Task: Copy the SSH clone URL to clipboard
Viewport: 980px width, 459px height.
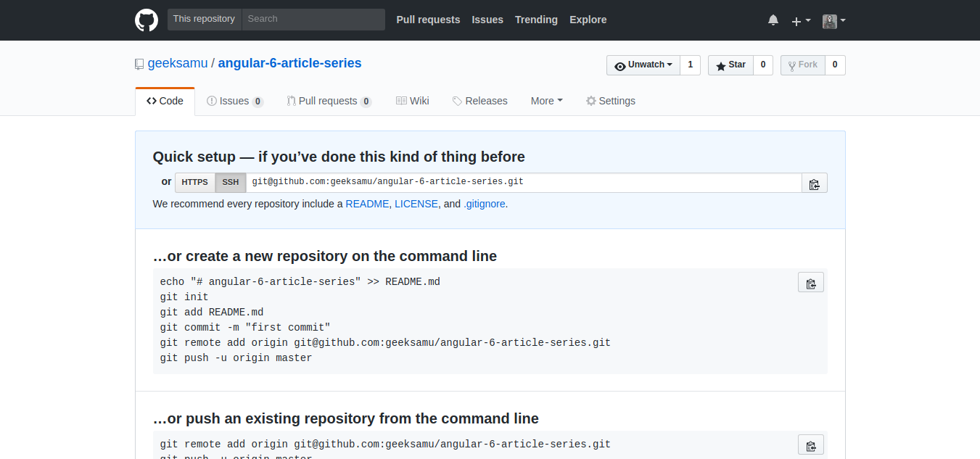Action: [x=814, y=183]
